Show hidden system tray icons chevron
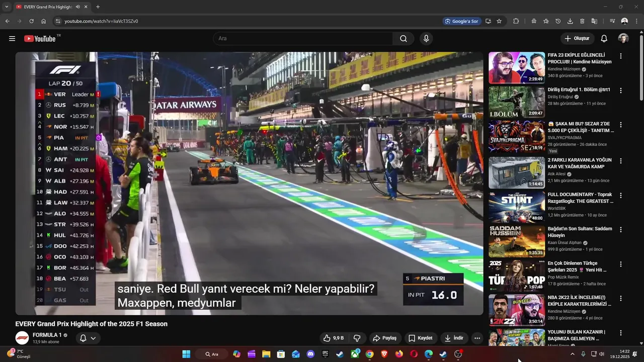The height and width of the screenshot is (362, 644). (572, 354)
